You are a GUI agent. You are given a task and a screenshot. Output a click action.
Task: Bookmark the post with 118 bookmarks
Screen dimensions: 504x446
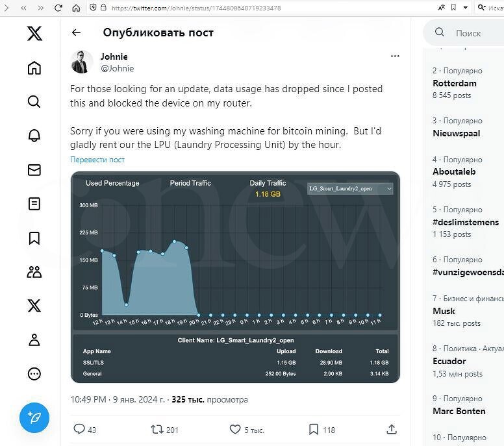pyautogui.click(x=313, y=429)
